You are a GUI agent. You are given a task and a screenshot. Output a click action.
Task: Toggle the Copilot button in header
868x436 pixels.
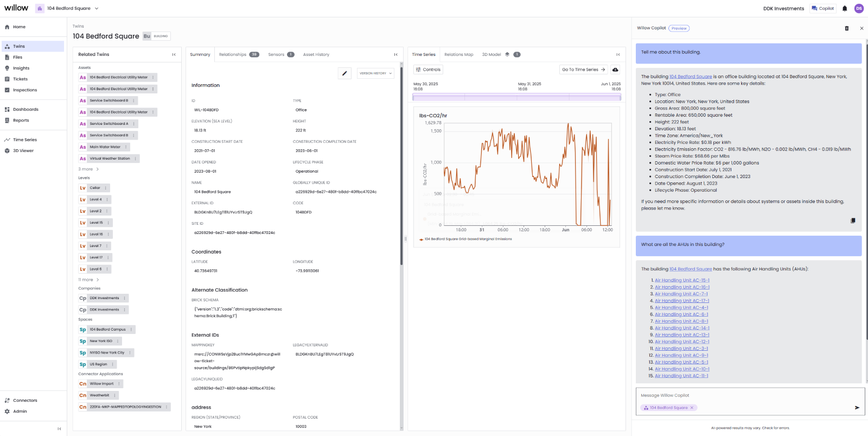pyautogui.click(x=823, y=8)
